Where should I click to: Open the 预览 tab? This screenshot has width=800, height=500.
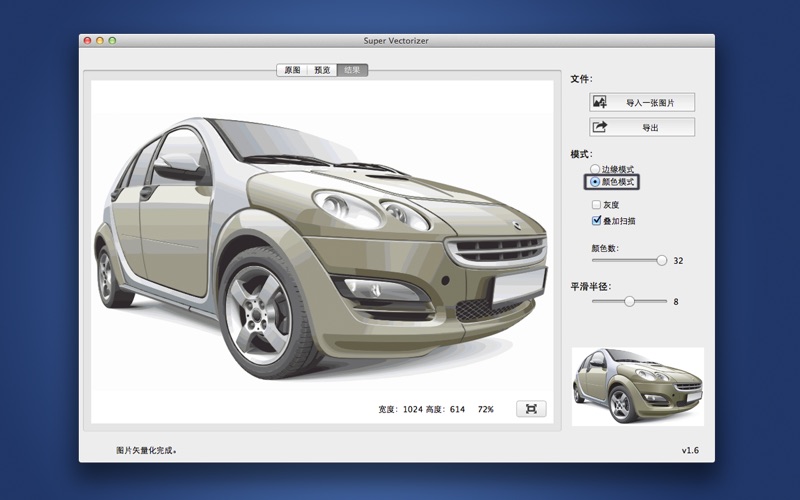322,70
